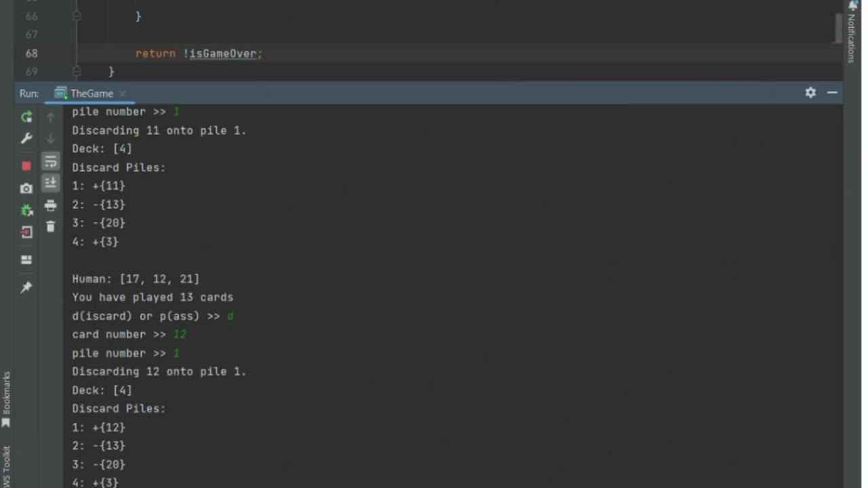Click the 'Human: [17, 12, 21]' console line
The image size is (868, 488).
[x=136, y=279]
